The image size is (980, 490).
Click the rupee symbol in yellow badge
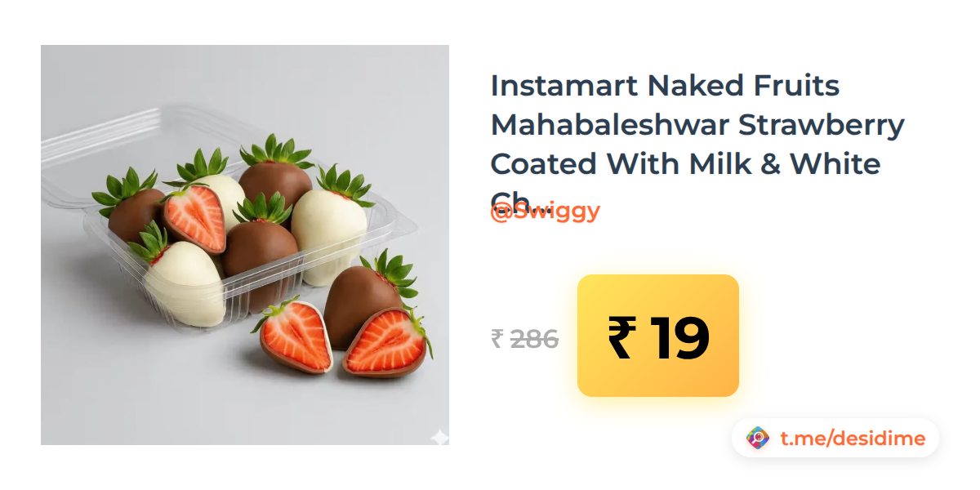(621, 338)
